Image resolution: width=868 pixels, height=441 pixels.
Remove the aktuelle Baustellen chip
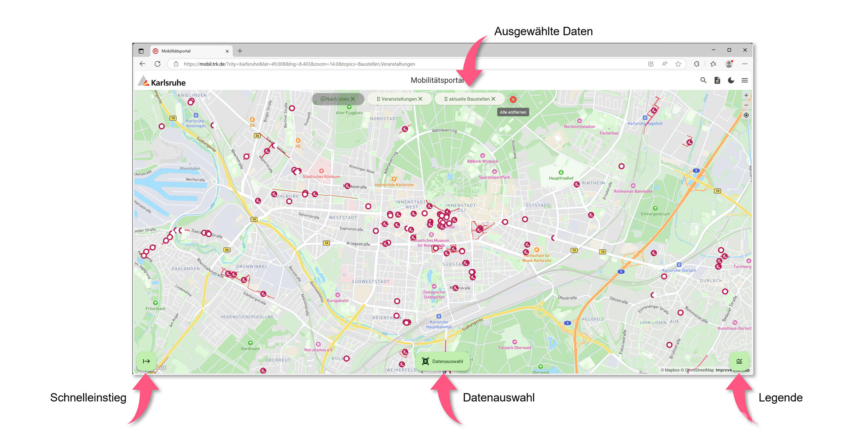(493, 99)
